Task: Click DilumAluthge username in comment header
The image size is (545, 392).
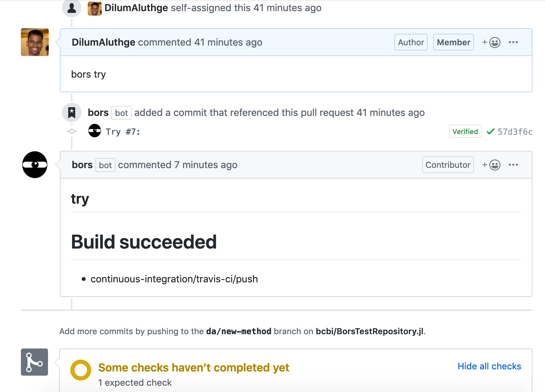Action: pos(103,42)
